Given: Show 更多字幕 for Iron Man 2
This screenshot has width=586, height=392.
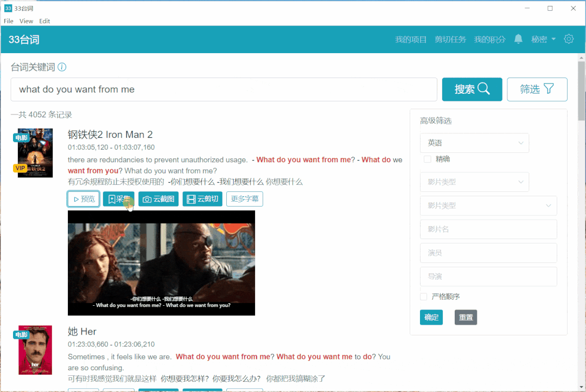Looking at the screenshot, I should 244,199.
